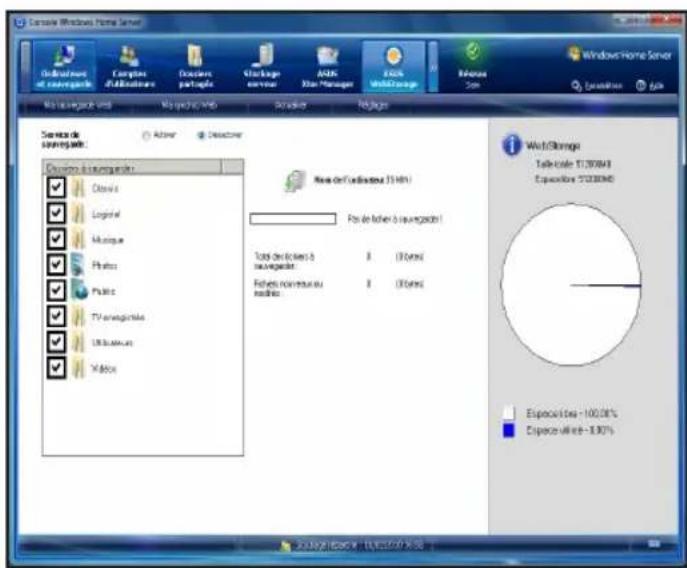Click the TV enregistrées folder icon
687x568 pixels.
pos(78,317)
